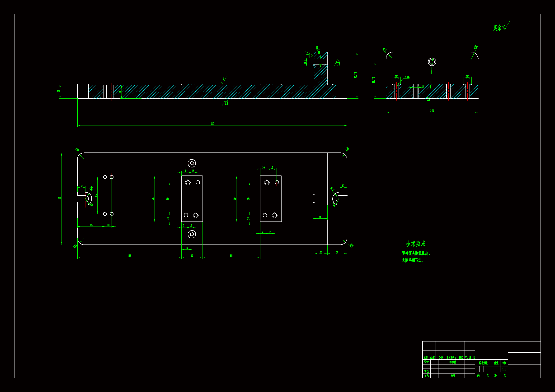Select the 140 vertical dimension left of plan view
The height and width of the screenshot is (392, 555).
tap(60, 198)
